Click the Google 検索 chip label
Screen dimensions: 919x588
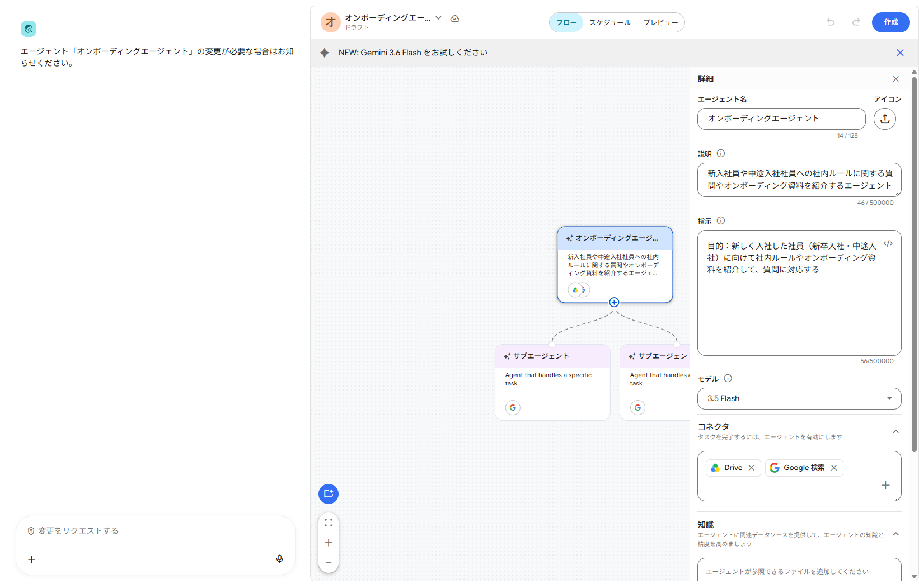coord(804,468)
